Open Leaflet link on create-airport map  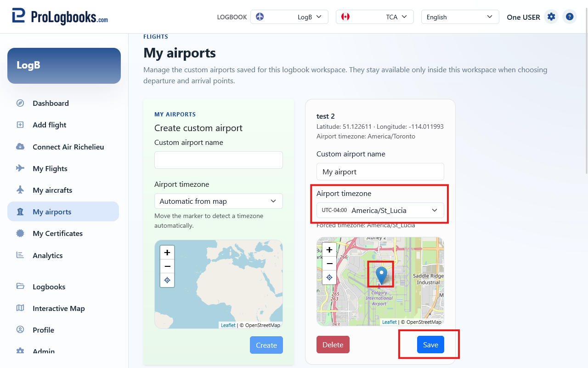228,325
